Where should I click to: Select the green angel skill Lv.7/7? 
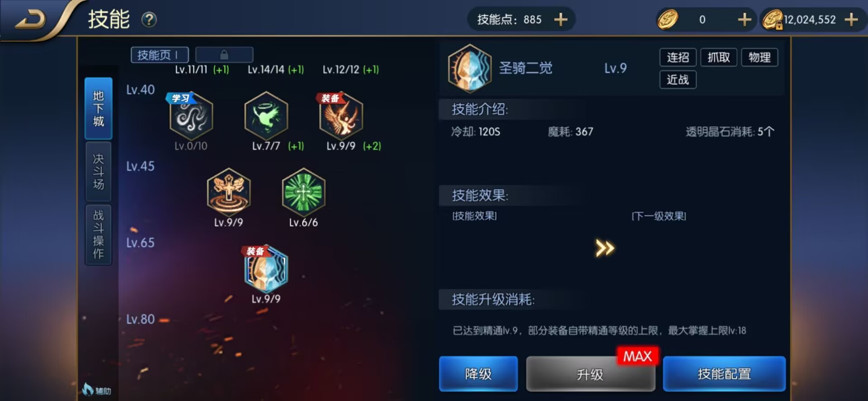(x=266, y=116)
